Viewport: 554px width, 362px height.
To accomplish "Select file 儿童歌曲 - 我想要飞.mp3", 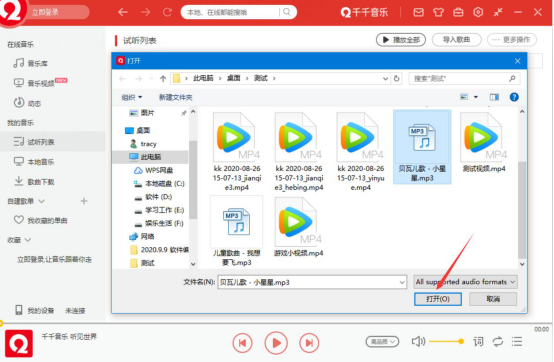I will [237, 230].
